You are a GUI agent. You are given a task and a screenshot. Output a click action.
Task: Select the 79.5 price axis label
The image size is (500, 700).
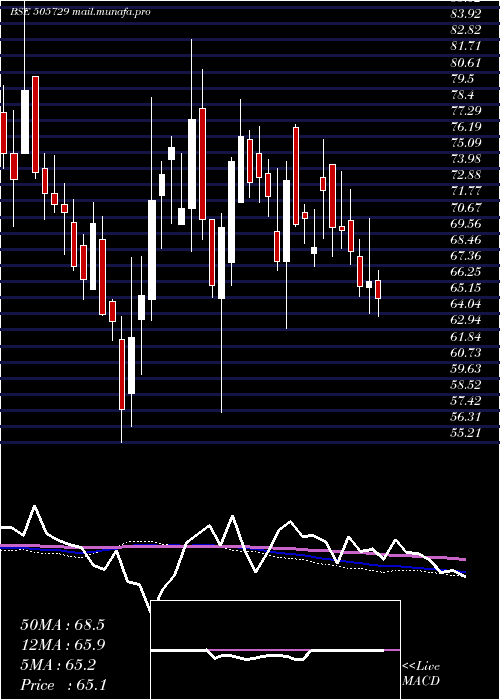click(462, 78)
